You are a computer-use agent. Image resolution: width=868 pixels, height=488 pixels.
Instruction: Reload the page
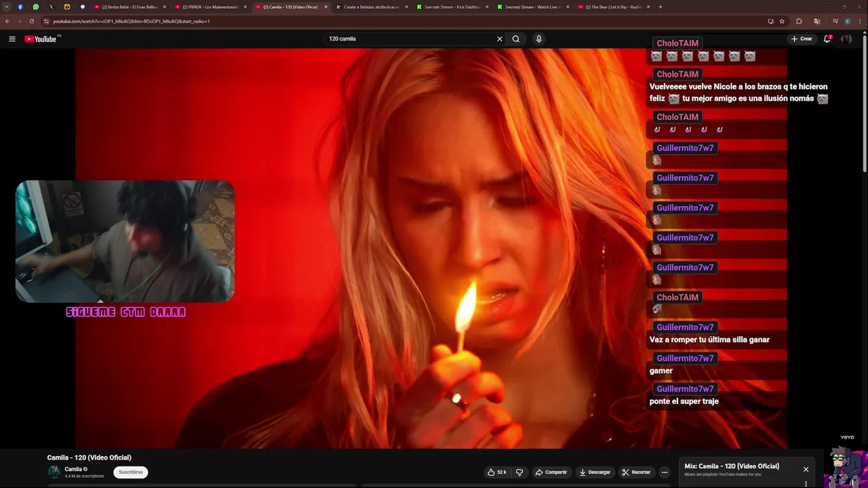(x=31, y=21)
